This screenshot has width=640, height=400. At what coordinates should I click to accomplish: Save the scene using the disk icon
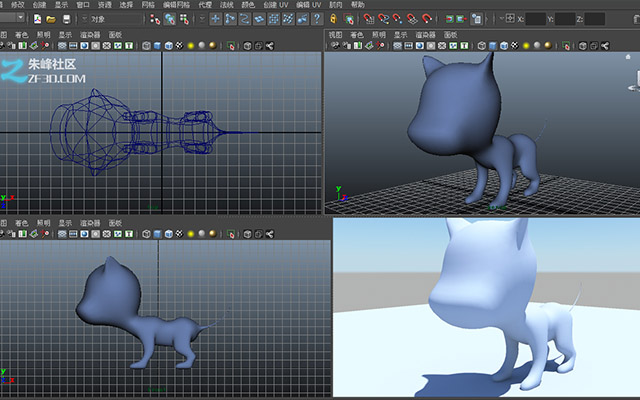click(x=67, y=19)
